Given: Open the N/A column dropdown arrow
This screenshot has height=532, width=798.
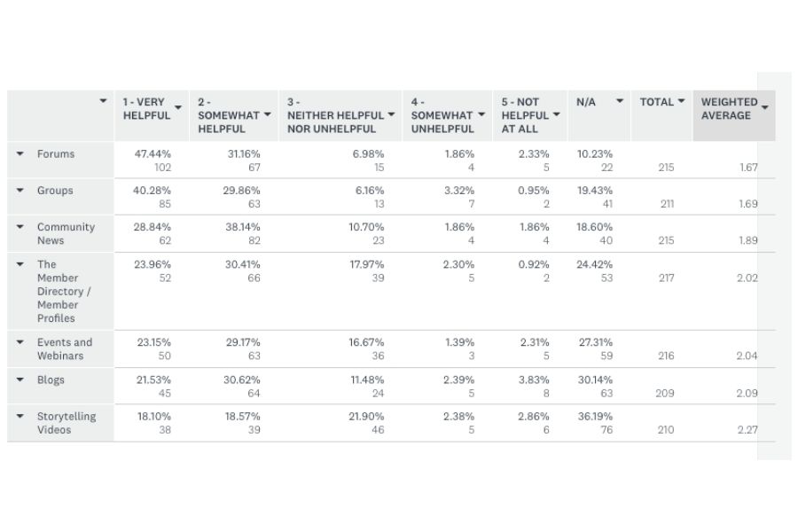Looking at the screenshot, I should tap(620, 101).
